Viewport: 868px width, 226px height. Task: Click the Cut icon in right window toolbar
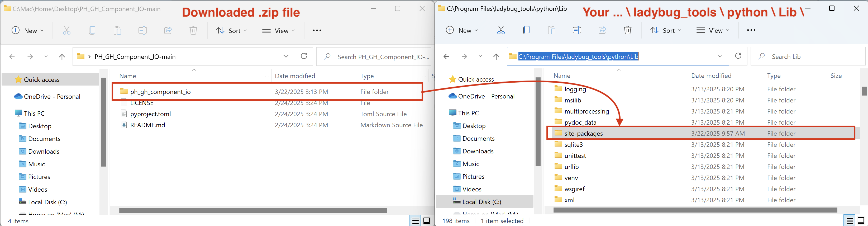pos(501,30)
